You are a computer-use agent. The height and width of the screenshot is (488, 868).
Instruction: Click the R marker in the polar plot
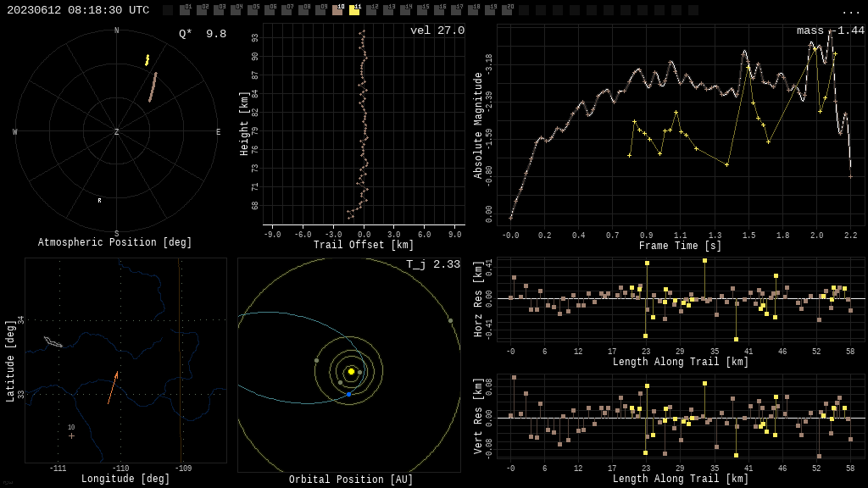click(100, 200)
